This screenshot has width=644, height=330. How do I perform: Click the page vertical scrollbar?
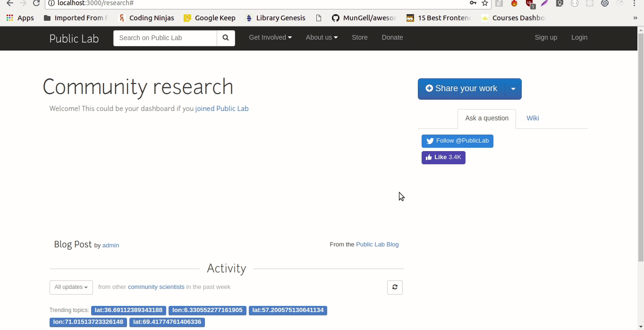tap(641, 146)
